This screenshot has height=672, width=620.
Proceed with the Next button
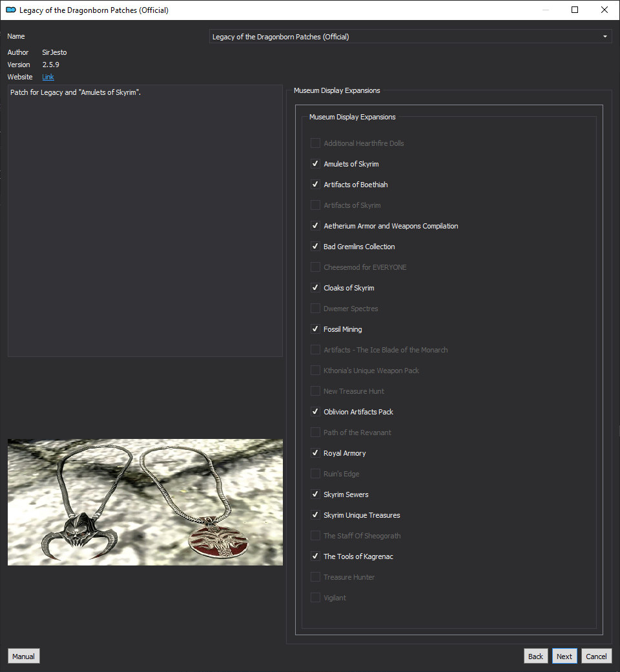(564, 656)
